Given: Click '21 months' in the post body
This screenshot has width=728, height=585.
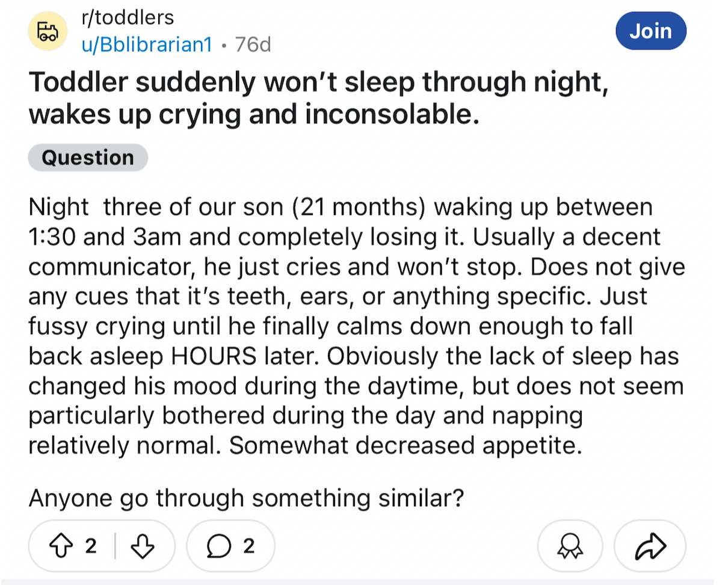Looking at the screenshot, I should point(361,207).
